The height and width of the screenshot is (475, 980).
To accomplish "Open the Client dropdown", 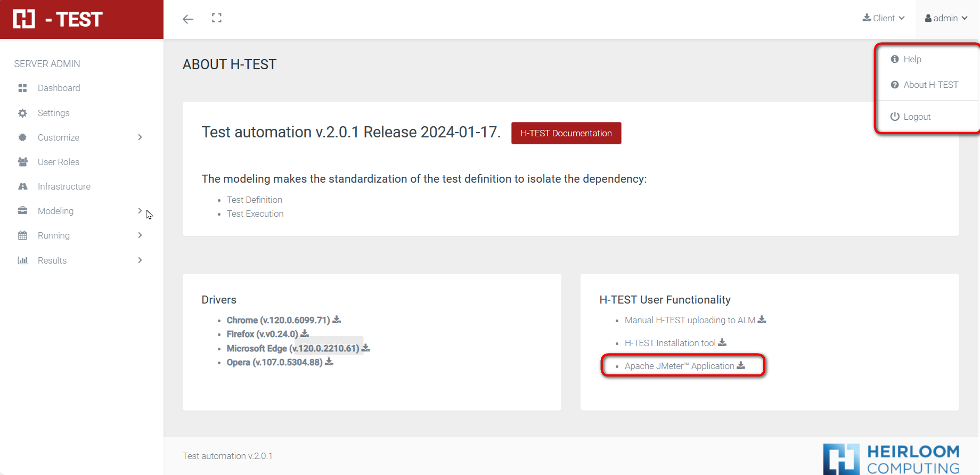I will [x=884, y=18].
